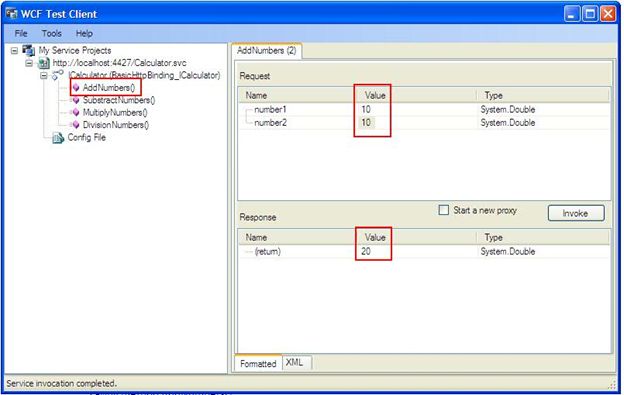This screenshot has width=624, height=395.
Task: Select the My Service Projects label
Action: tap(75, 51)
